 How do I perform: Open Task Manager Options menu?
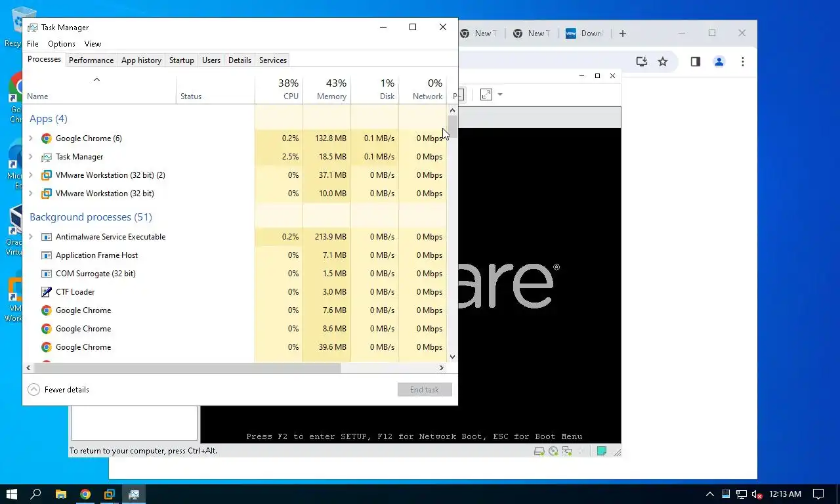pos(62,44)
